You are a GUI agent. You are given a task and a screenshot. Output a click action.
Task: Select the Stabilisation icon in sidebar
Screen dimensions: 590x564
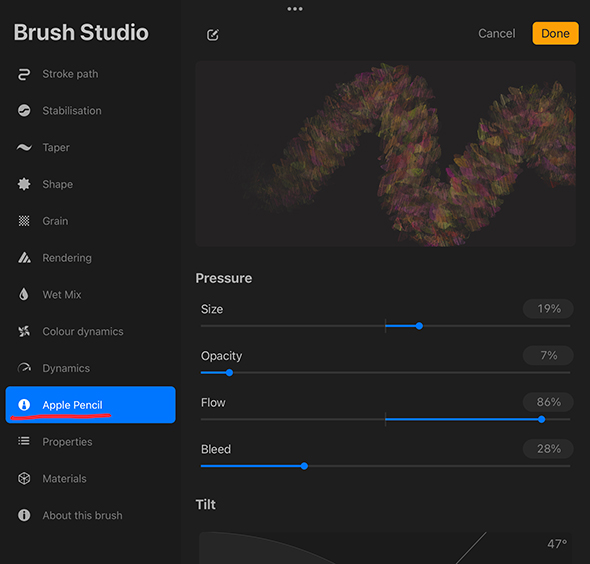click(x=24, y=111)
